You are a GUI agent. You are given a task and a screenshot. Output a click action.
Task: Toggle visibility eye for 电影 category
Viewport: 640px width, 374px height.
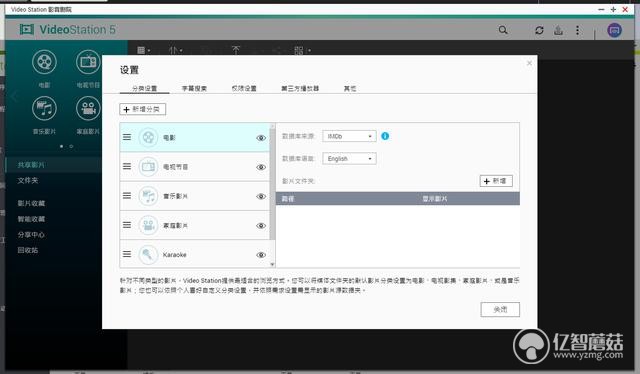(261, 138)
